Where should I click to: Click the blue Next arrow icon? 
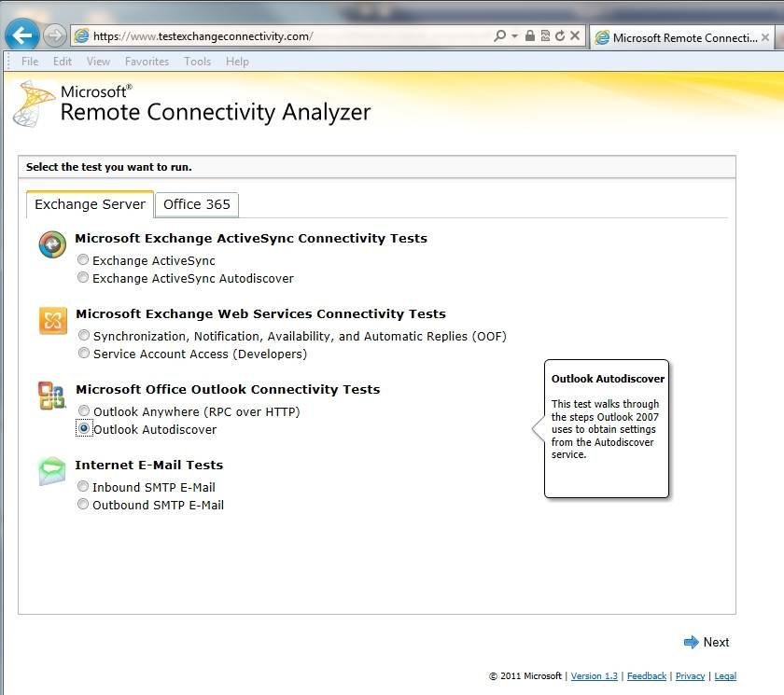691,642
